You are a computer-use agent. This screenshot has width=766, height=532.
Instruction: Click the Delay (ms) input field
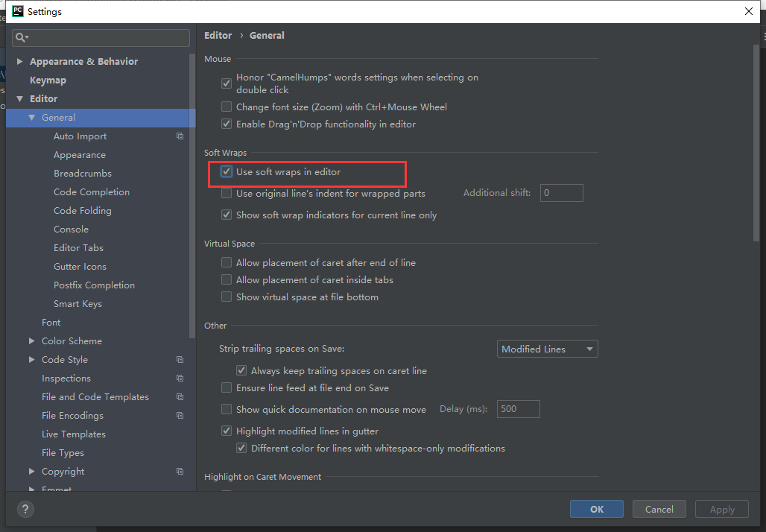518,409
